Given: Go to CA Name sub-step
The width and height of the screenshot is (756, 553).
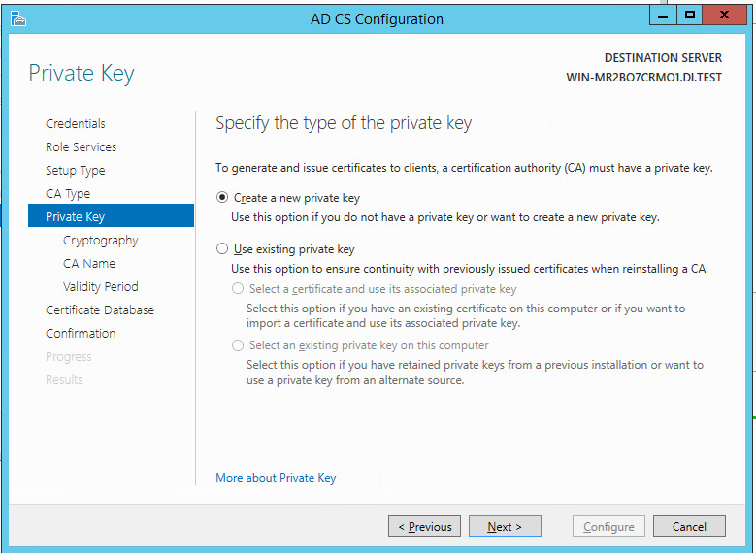Looking at the screenshot, I should 89,264.
